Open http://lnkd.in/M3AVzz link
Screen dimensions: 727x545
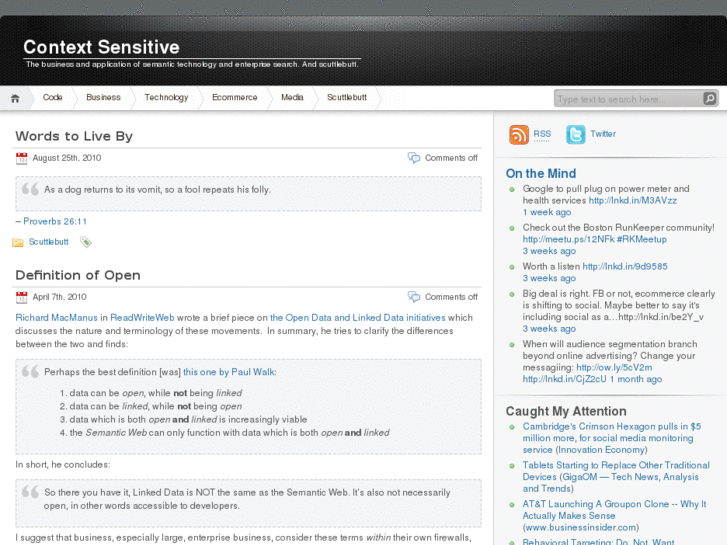632,200
